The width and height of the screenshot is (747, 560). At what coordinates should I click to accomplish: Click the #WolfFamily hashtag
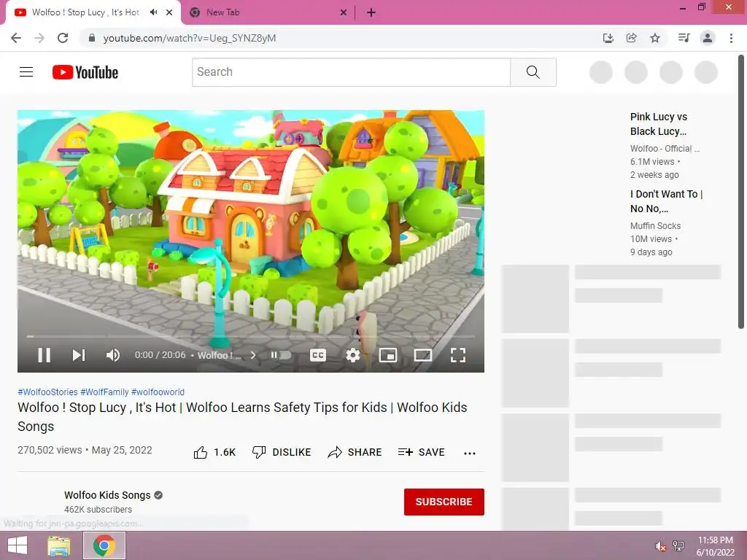tap(104, 392)
